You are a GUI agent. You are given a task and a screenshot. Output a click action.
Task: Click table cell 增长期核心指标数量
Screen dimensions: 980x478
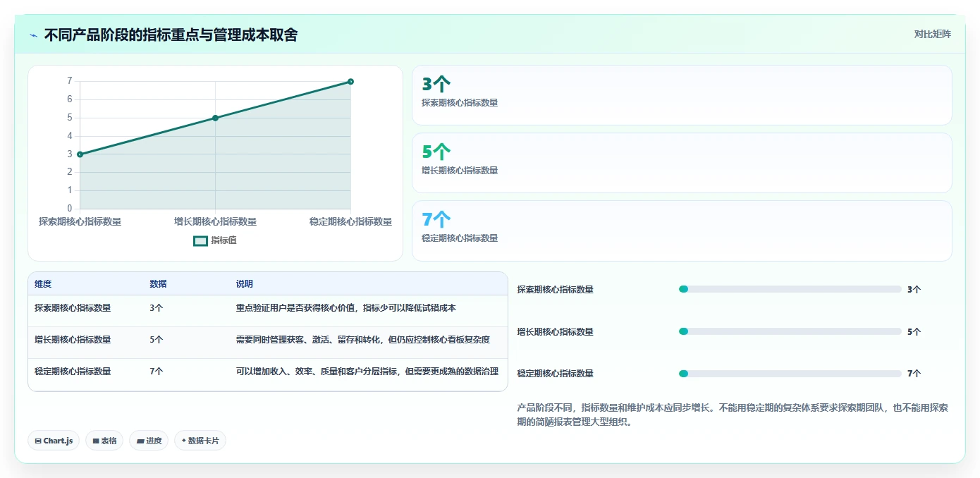[73, 340]
